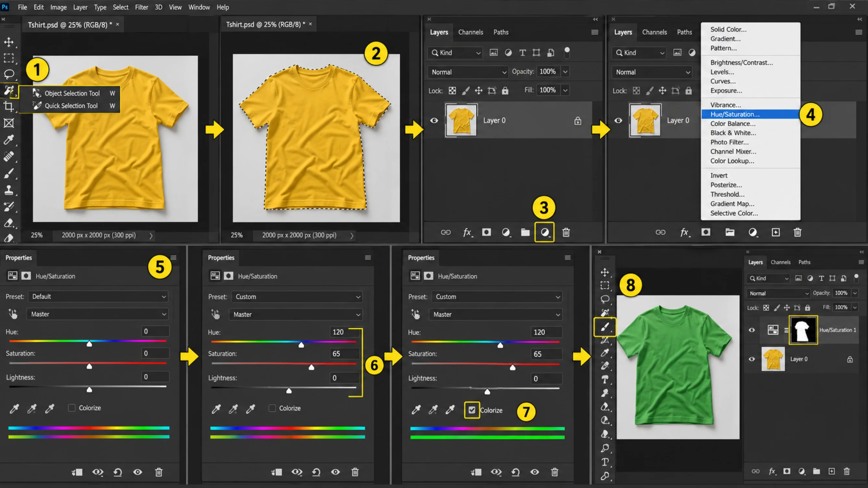Viewport: 868px width, 488px height.
Task: Click the clip-to-layer icon in the panel with Colorize checked
Action: [476, 472]
